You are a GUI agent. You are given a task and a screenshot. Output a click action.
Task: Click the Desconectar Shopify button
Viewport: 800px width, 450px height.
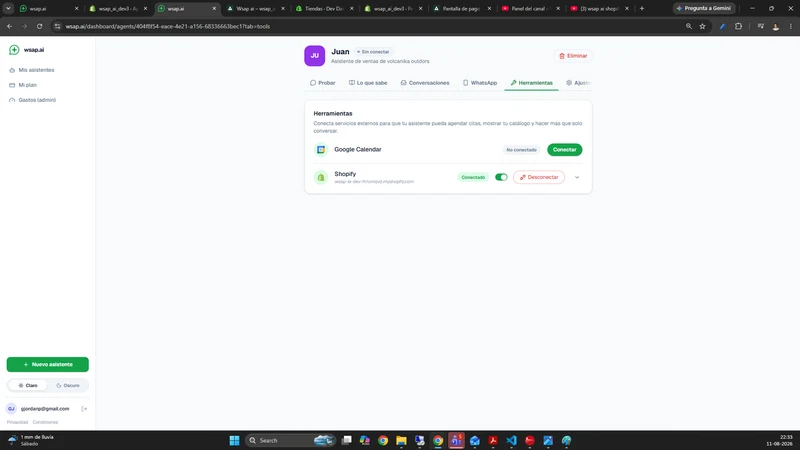point(539,177)
